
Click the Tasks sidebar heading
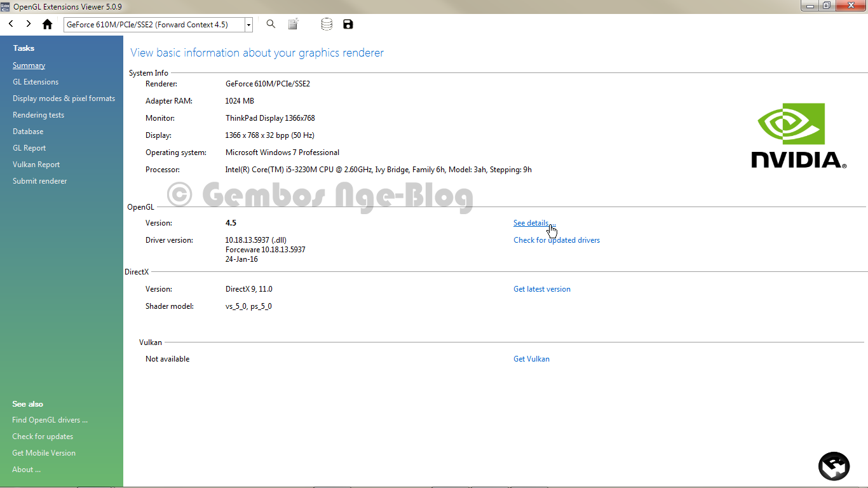pyautogui.click(x=24, y=48)
